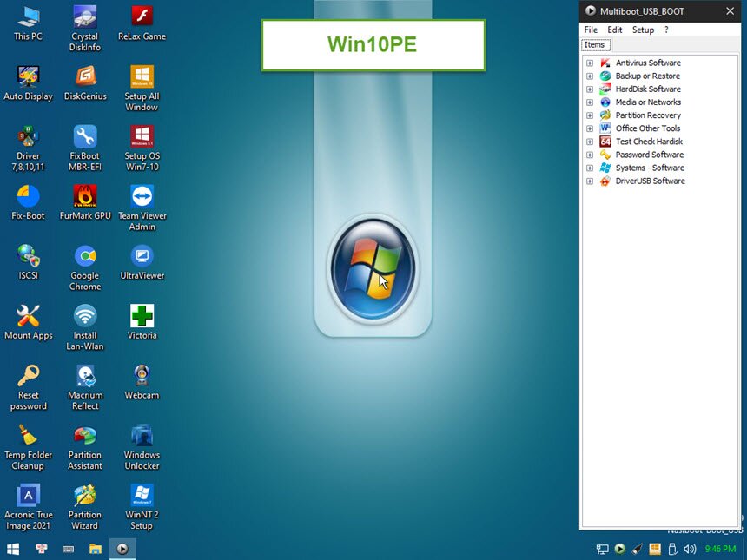
Task: Select the Temp Folder Cleanup icon
Action: [28, 448]
